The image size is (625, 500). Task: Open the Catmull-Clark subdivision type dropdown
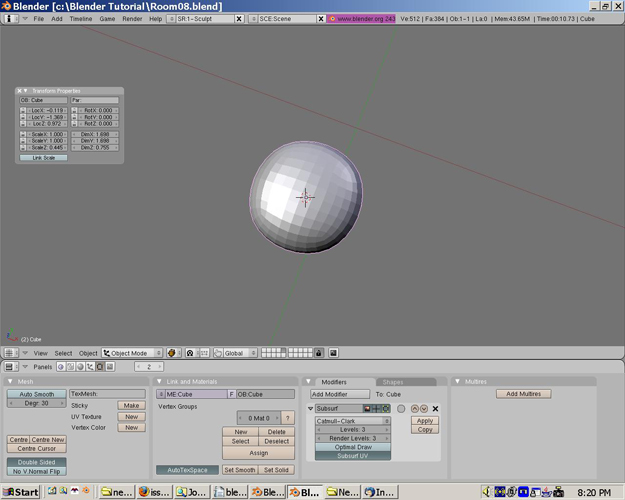point(352,421)
